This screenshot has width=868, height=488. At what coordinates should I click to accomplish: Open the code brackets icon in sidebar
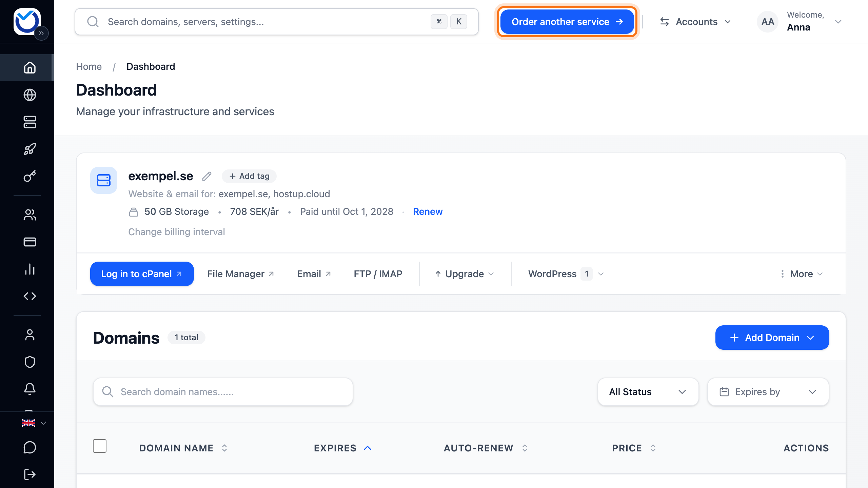(30, 296)
